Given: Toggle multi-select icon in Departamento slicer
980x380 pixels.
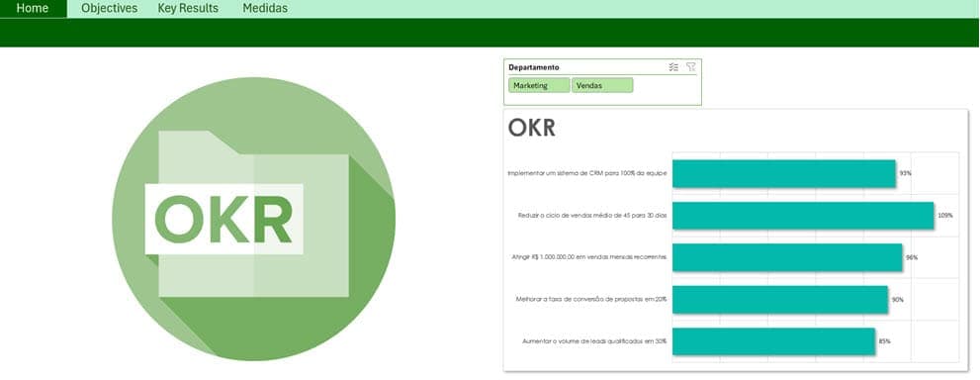Looking at the screenshot, I should tap(673, 67).
